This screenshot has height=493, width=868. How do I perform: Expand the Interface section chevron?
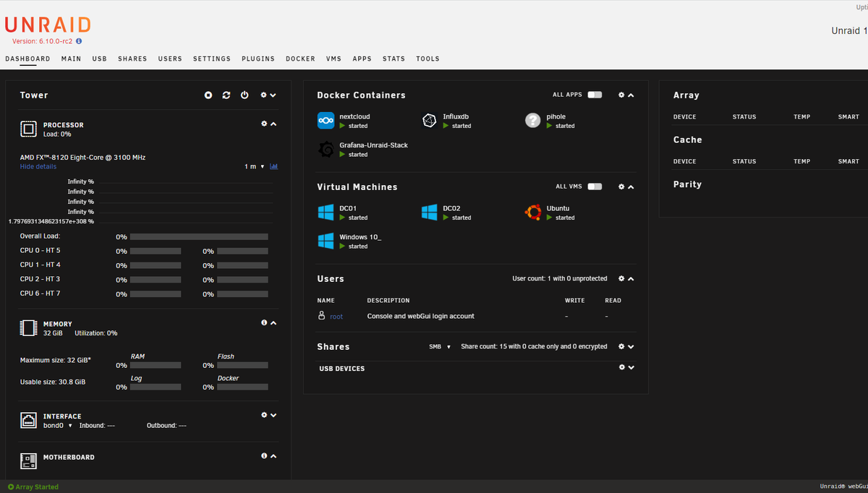273,415
